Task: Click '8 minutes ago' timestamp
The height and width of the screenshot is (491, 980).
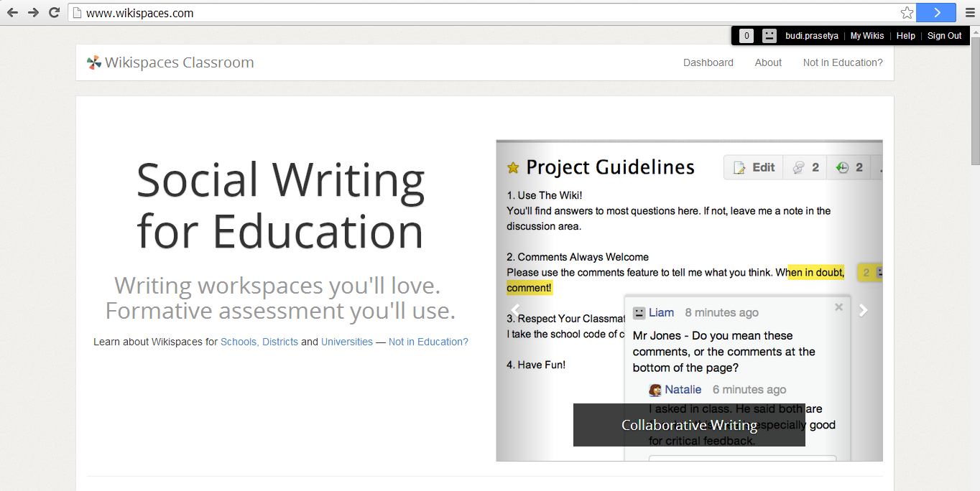Action: click(x=721, y=312)
